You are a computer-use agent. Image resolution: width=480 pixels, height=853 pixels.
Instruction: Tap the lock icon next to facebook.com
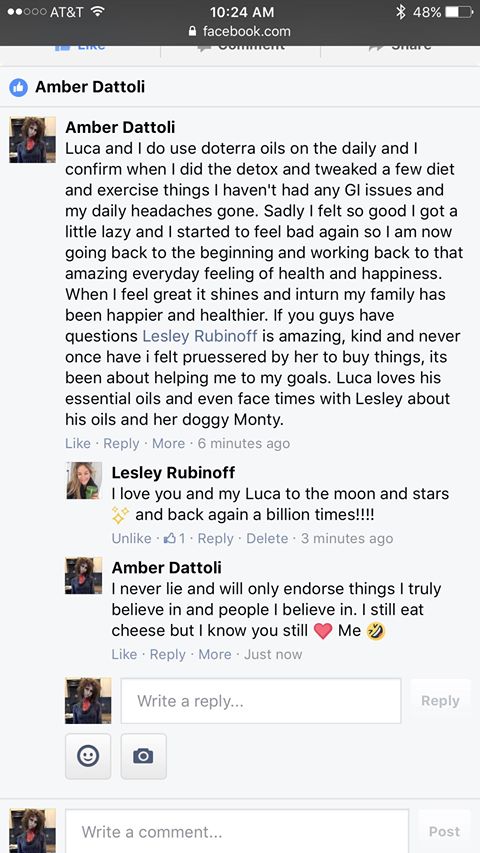pyautogui.click(x=192, y=32)
